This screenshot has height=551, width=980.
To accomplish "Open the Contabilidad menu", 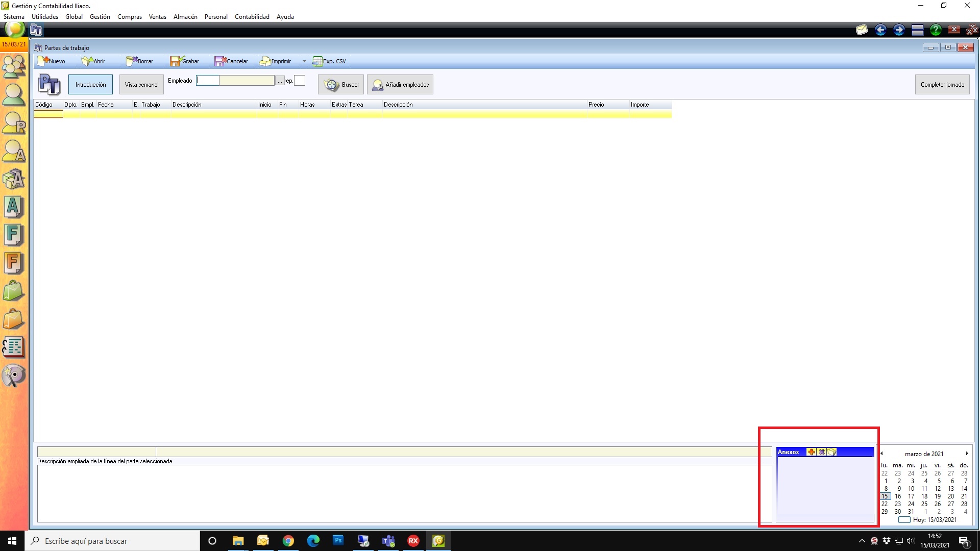I will (252, 17).
